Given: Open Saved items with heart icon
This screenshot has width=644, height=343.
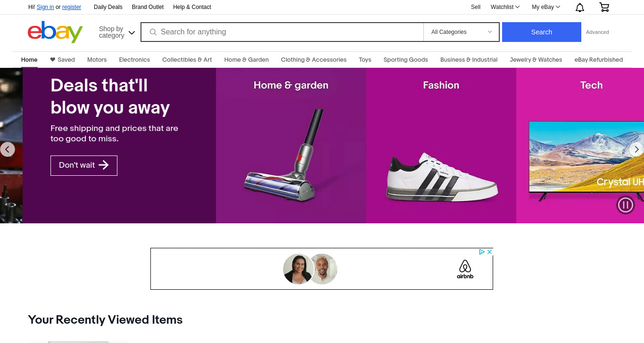Looking at the screenshot, I should pos(62,60).
